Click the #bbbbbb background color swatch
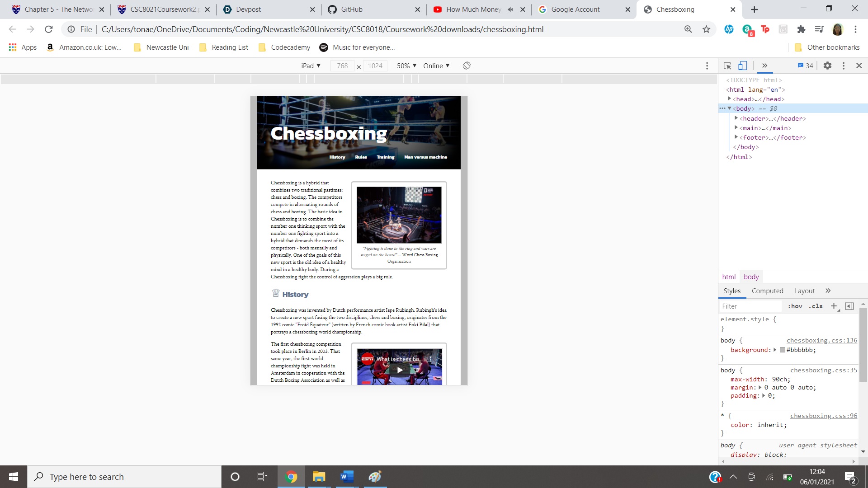This screenshot has height=488, width=868. click(x=783, y=350)
